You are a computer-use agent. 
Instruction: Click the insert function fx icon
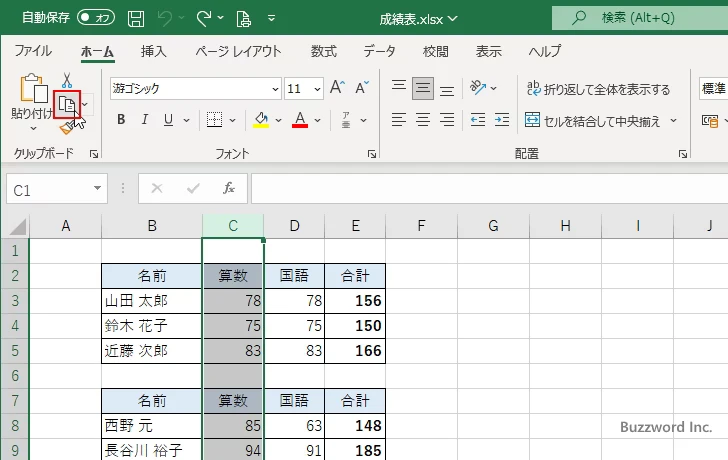pos(229,187)
